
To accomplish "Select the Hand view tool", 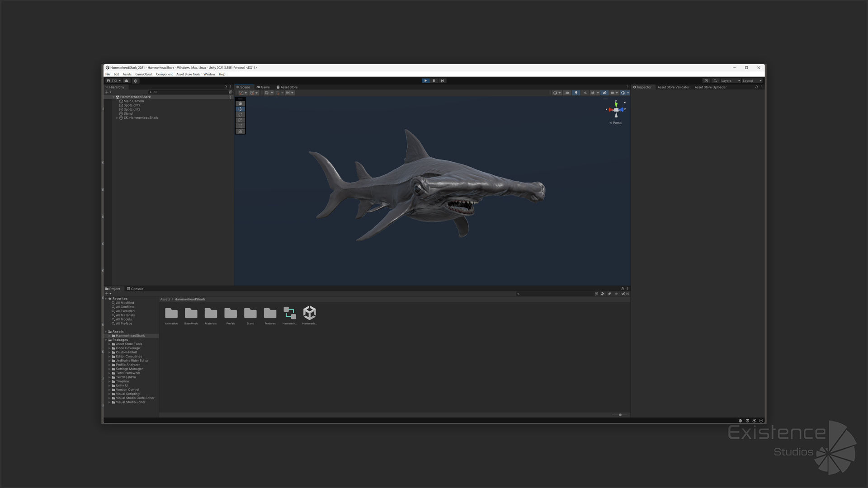I will pyautogui.click(x=241, y=103).
